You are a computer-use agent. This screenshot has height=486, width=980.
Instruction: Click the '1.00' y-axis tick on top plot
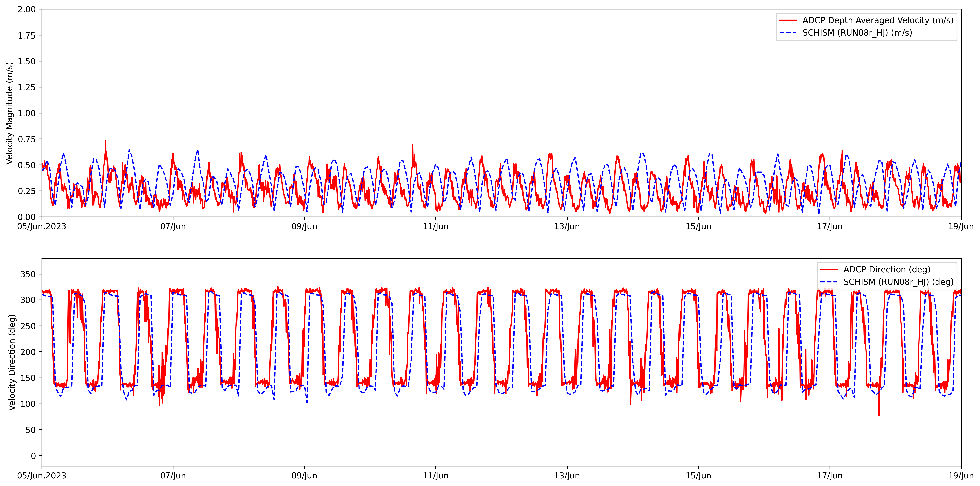point(27,113)
